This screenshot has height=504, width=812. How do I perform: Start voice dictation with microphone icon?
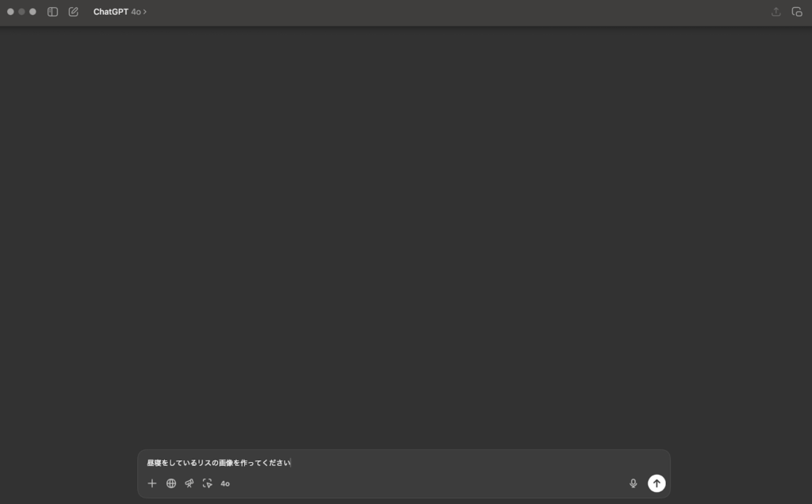tap(633, 483)
